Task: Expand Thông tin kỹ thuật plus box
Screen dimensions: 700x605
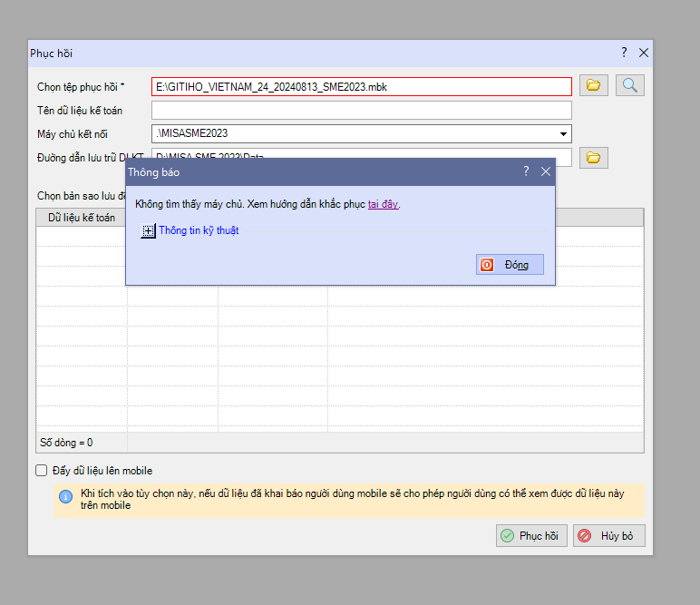Action: [x=148, y=230]
